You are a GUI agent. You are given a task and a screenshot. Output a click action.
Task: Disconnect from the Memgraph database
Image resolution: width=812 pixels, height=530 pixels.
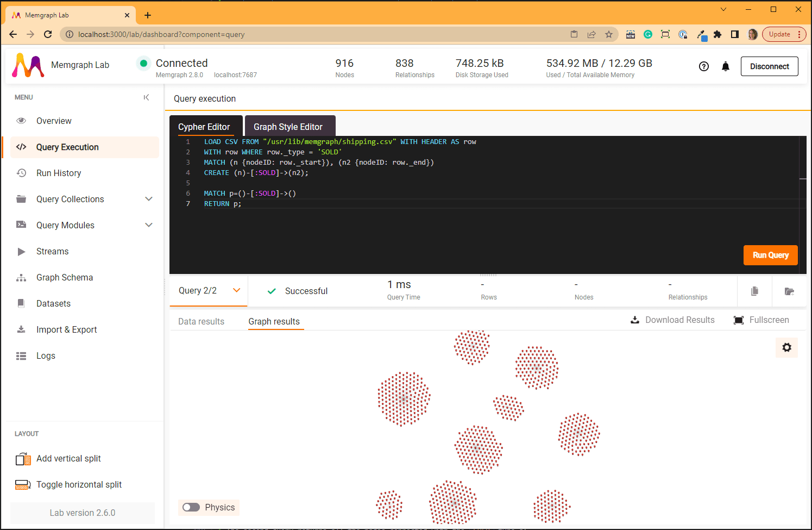click(770, 66)
